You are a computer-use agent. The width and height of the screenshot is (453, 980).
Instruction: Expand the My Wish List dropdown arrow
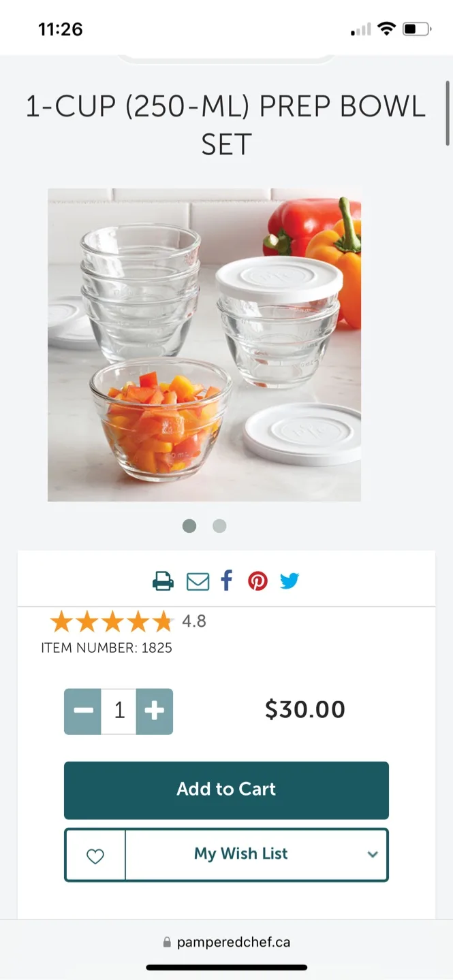(x=373, y=855)
